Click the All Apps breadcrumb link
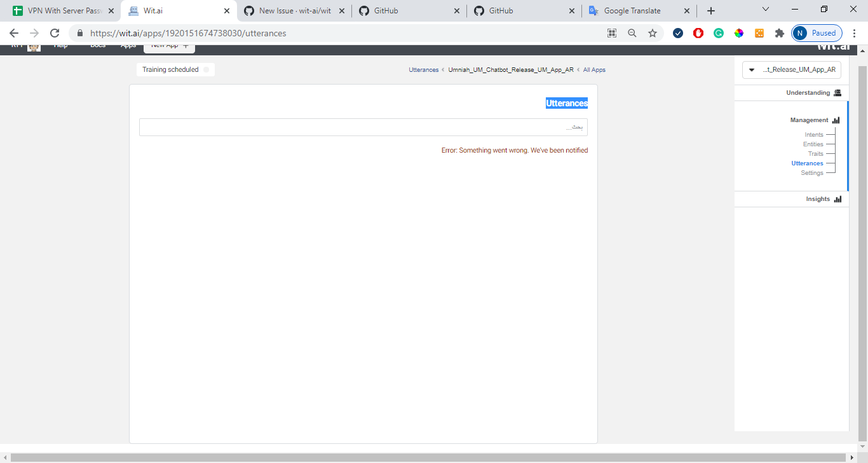Screen dimensions: 868x463 tap(594, 69)
